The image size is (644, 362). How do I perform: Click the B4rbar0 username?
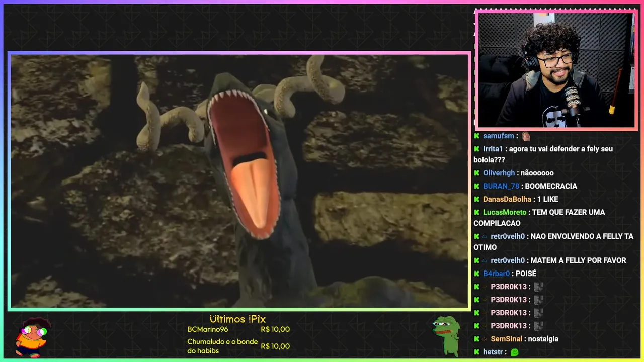497,274
